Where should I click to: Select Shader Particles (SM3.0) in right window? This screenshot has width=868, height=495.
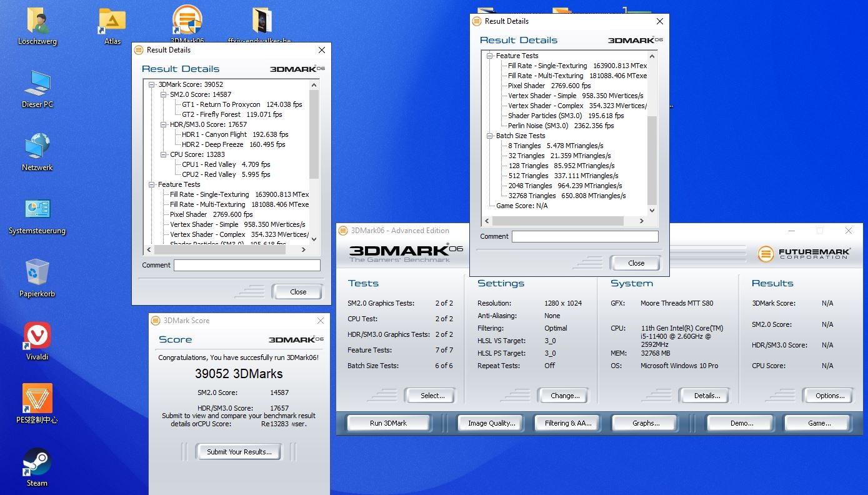(x=566, y=116)
